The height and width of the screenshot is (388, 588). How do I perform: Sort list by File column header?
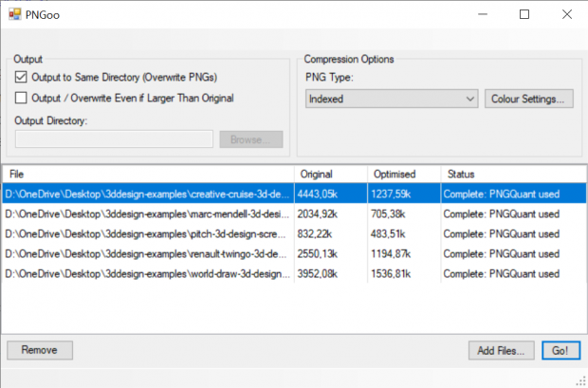point(147,175)
